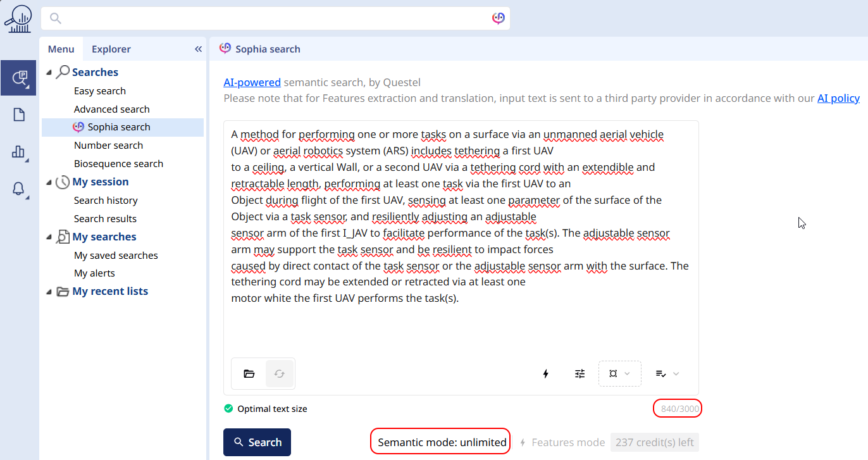
Task: Click the Sophia icon in panel header
Action: [225, 49]
